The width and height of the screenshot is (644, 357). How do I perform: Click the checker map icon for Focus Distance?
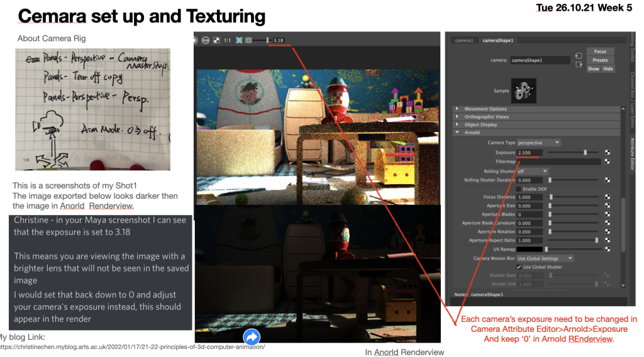[607, 197]
